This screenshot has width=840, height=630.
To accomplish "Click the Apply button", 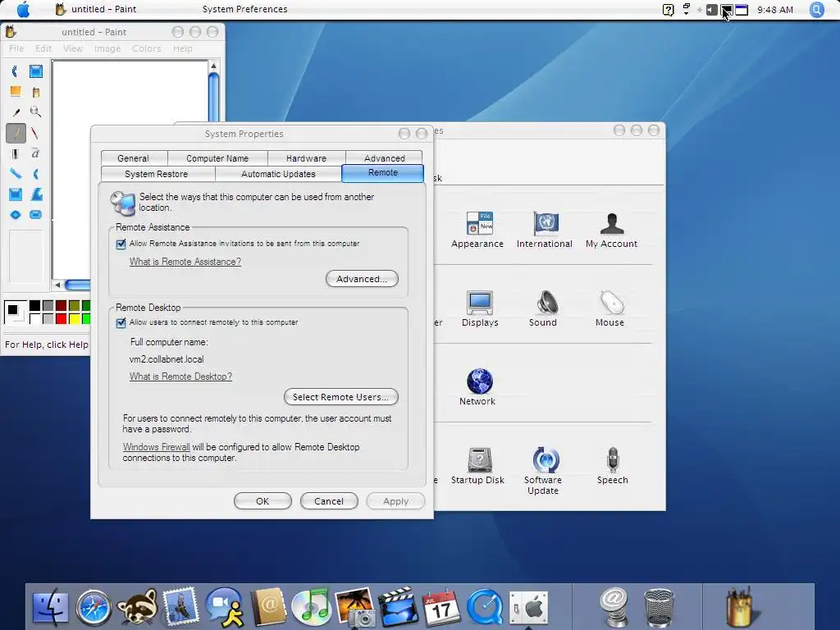I will tap(395, 501).
